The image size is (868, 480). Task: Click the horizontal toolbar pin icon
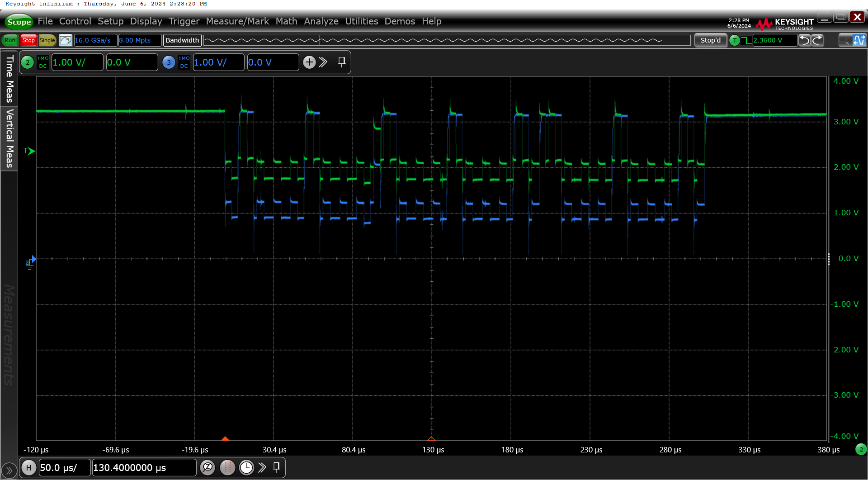point(276,467)
